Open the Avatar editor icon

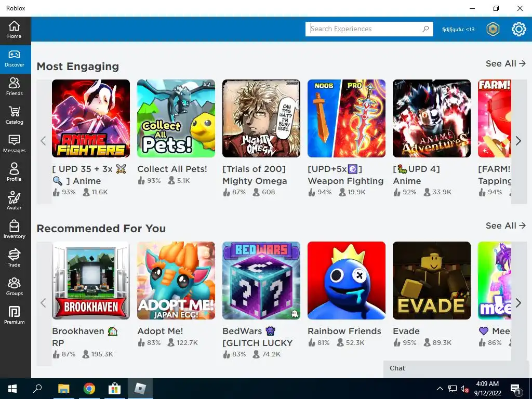pyautogui.click(x=14, y=201)
